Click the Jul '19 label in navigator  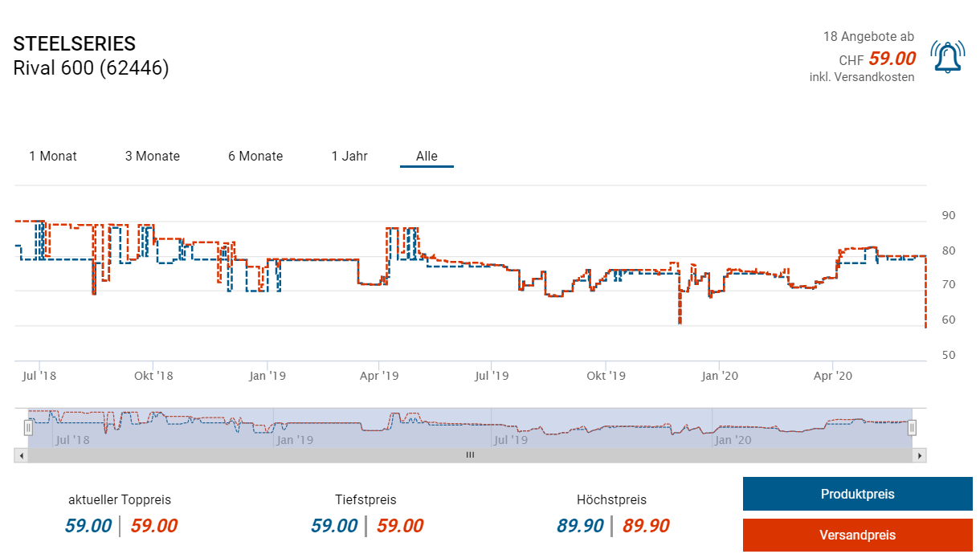pos(511,440)
